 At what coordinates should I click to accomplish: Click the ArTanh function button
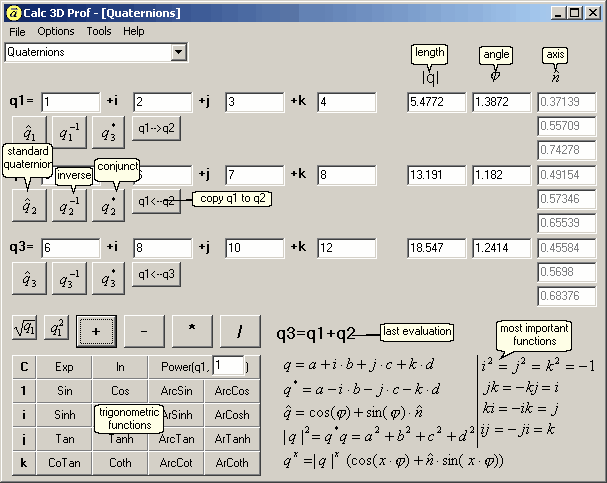(232, 439)
